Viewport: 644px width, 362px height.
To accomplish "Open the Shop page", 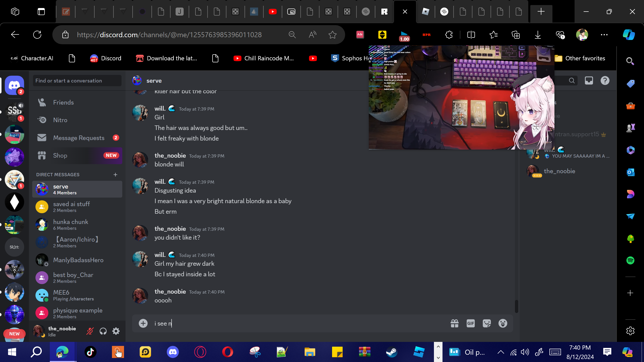I will (60, 155).
